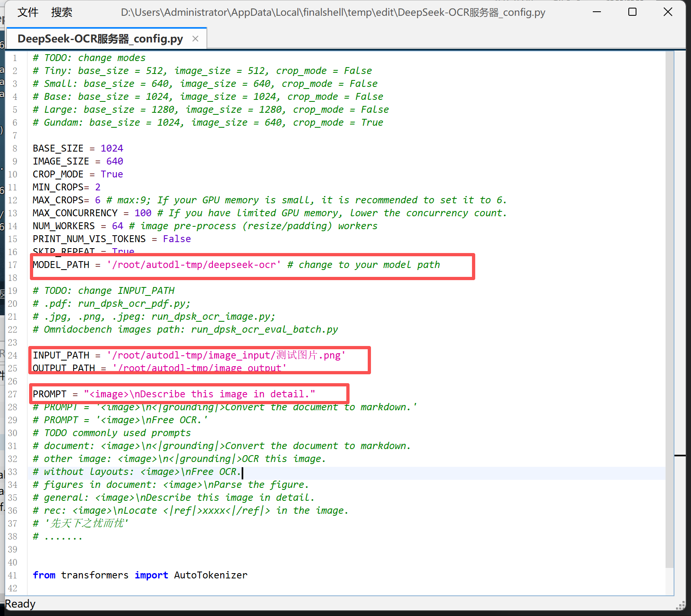The image size is (691, 616).
Task: Click 'from transformers import AutoTokenizer' line
Action: click(140, 575)
